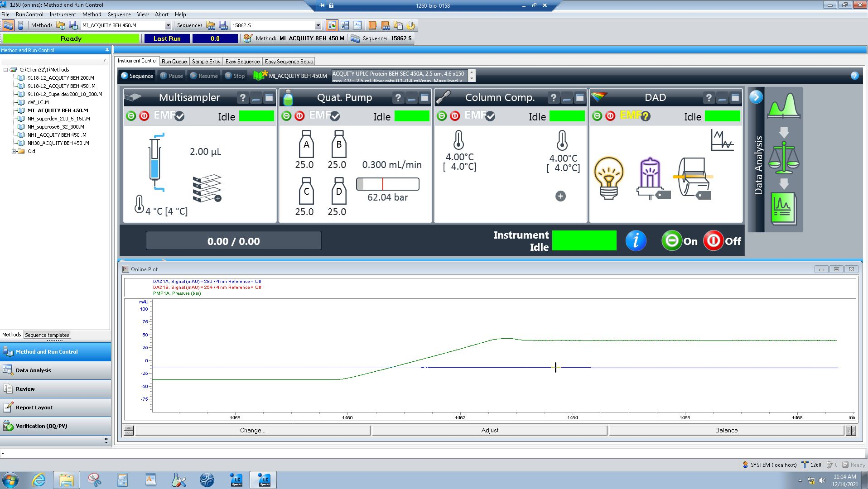
Task: Click the Quat. Pump pressure bar indicator
Action: 388,184
